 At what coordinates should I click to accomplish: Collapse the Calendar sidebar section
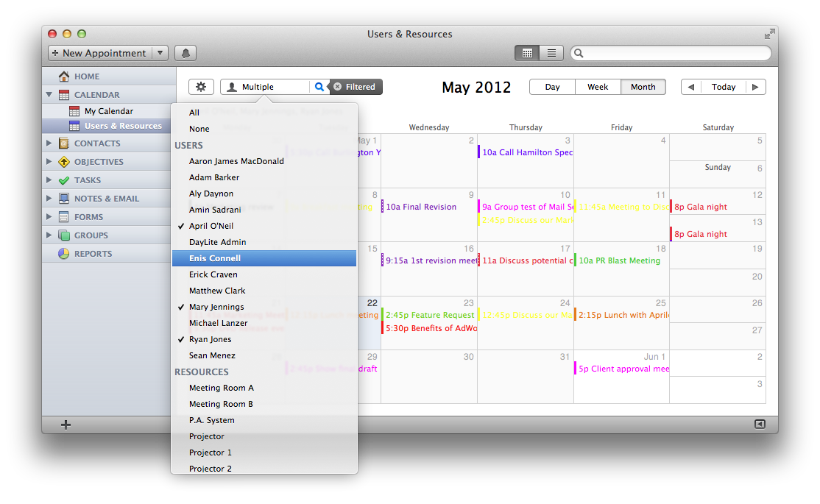(49, 95)
